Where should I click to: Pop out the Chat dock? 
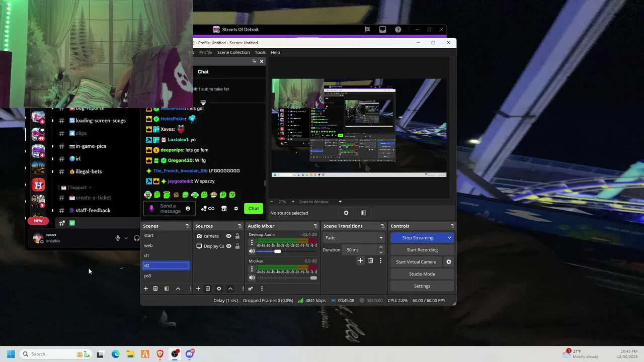pyautogui.click(x=254, y=61)
